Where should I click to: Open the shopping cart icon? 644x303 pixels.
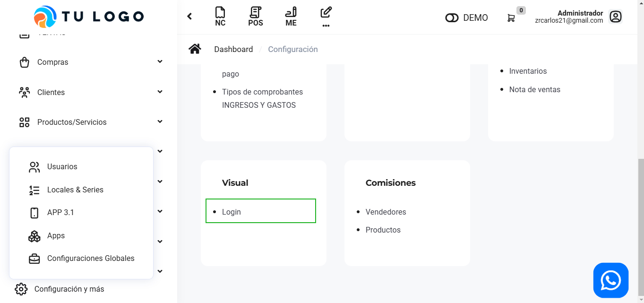click(511, 18)
